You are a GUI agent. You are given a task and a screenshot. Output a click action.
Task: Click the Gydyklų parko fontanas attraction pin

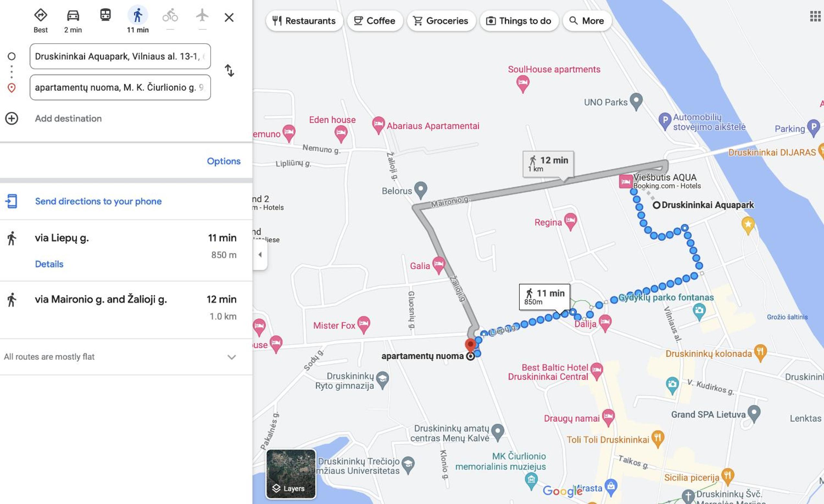pyautogui.click(x=699, y=312)
